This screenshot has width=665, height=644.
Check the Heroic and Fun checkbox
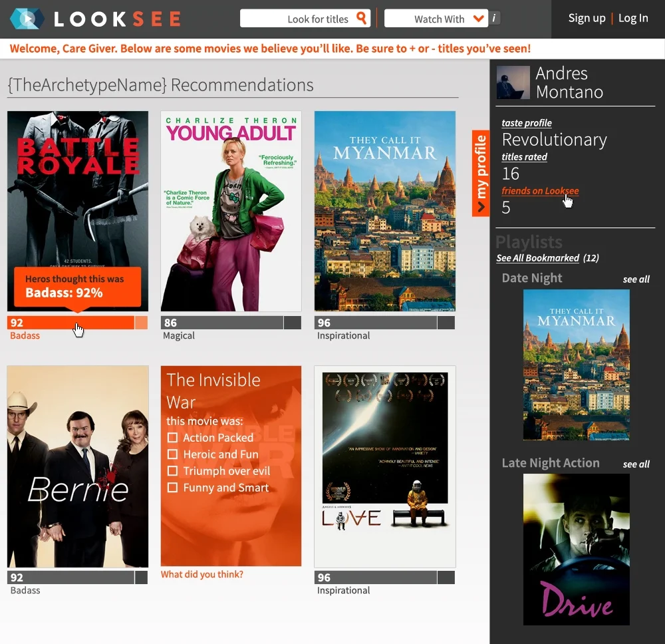[172, 454]
